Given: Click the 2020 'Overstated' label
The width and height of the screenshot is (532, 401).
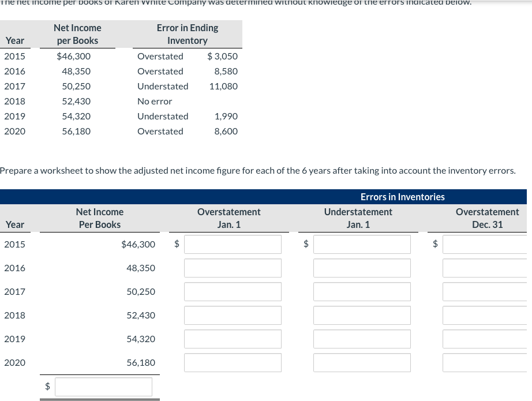Looking at the screenshot, I should click(x=160, y=131).
